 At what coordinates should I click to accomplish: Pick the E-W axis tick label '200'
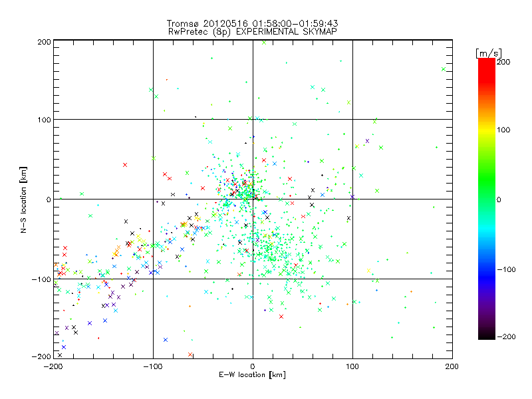tap(452, 366)
